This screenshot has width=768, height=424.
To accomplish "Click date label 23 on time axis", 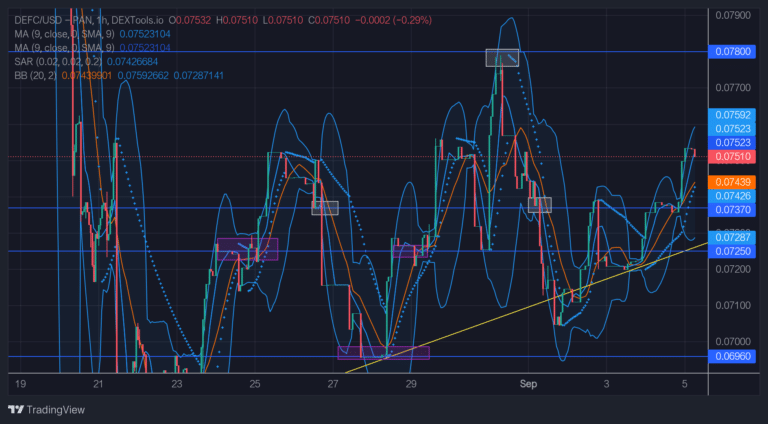I will tap(176, 384).
